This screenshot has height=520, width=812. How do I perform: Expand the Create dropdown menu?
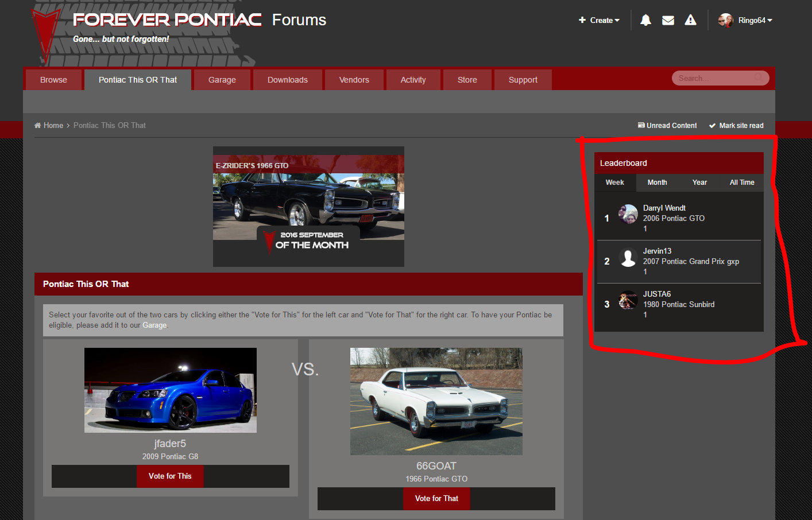[599, 20]
